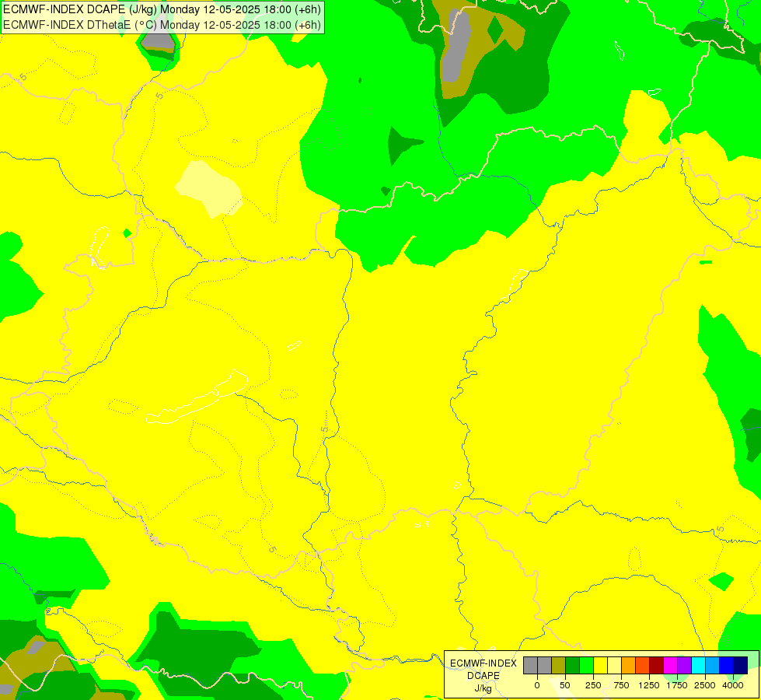Click the cyan legend swatch

tap(698, 665)
